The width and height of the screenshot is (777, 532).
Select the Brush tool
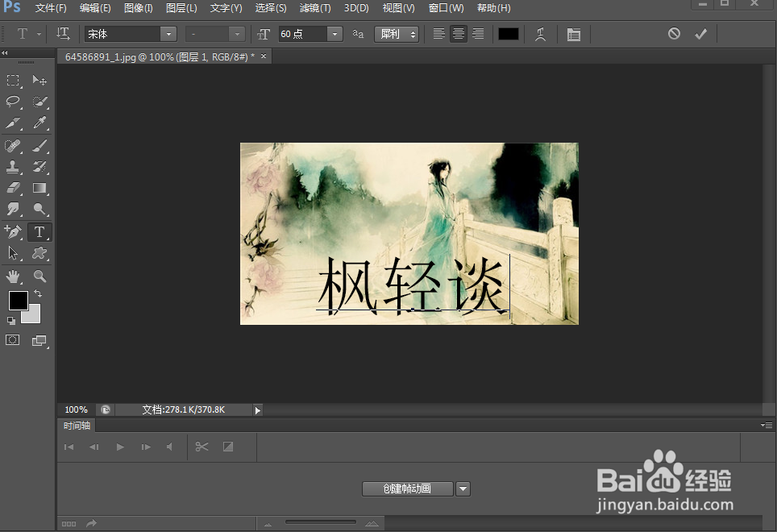(x=39, y=146)
